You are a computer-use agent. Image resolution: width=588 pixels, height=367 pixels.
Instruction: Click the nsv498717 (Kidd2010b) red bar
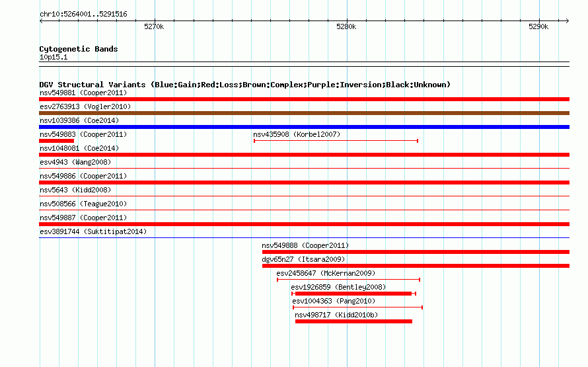coord(353,321)
